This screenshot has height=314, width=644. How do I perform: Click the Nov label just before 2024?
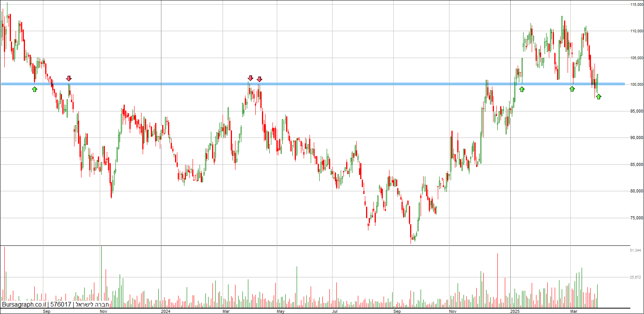pyautogui.click(x=104, y=312)
